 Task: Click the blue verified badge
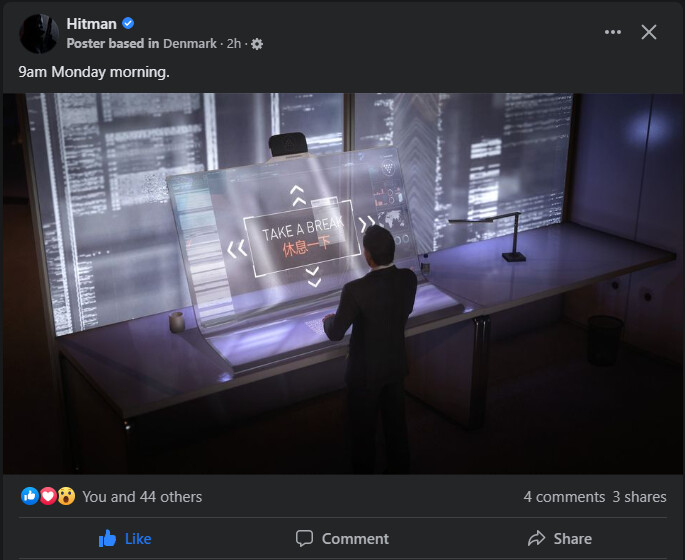click(128, 23)
